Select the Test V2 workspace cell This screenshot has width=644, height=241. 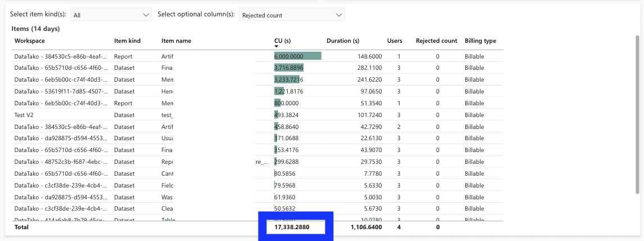(24, 115)
